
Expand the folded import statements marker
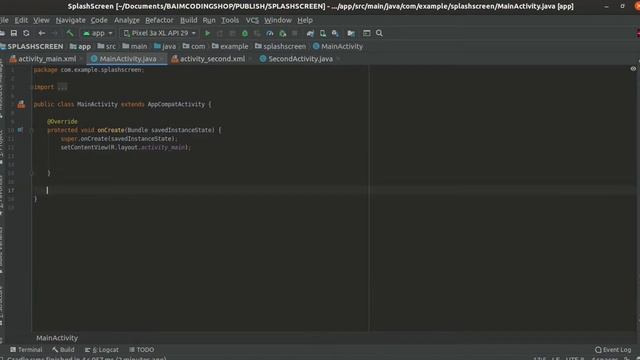32,87
